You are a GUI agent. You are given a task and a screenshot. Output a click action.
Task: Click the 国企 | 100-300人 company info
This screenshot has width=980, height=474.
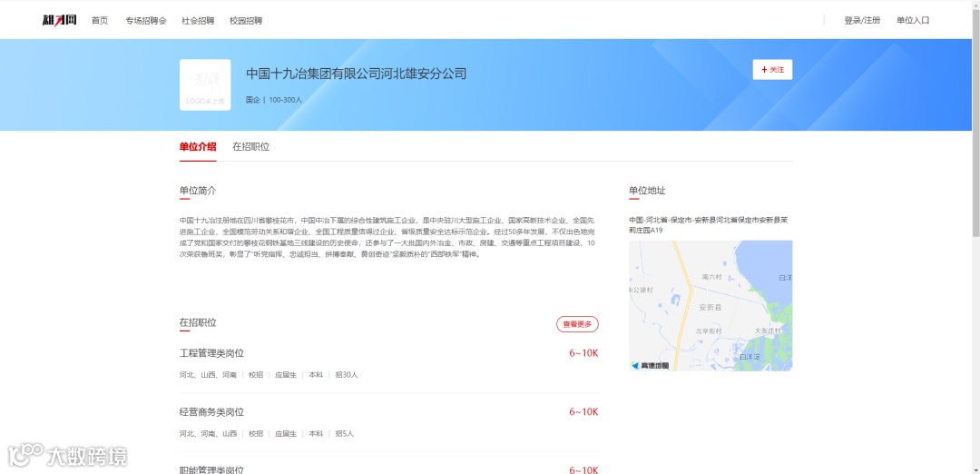(274, 100)
